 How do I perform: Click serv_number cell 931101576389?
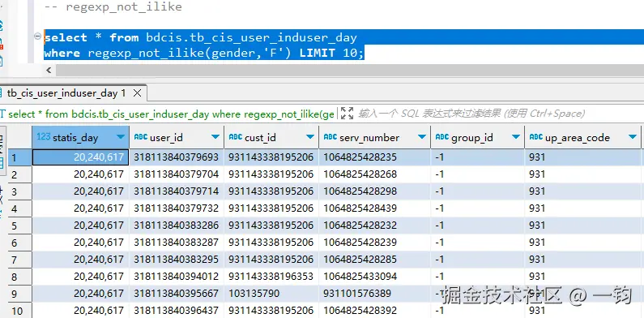pyautogui.click(x=374, y=294)
